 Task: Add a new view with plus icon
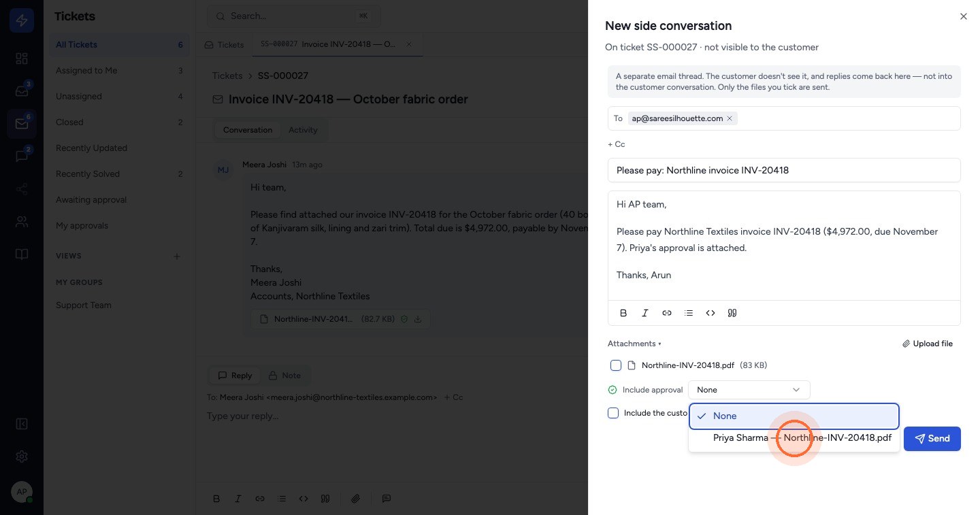tap(177, 256)
